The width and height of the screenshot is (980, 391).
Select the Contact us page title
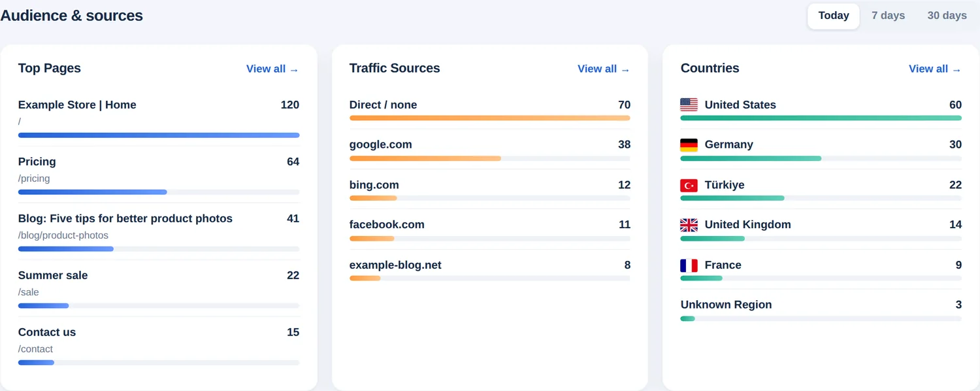[47, 332]
